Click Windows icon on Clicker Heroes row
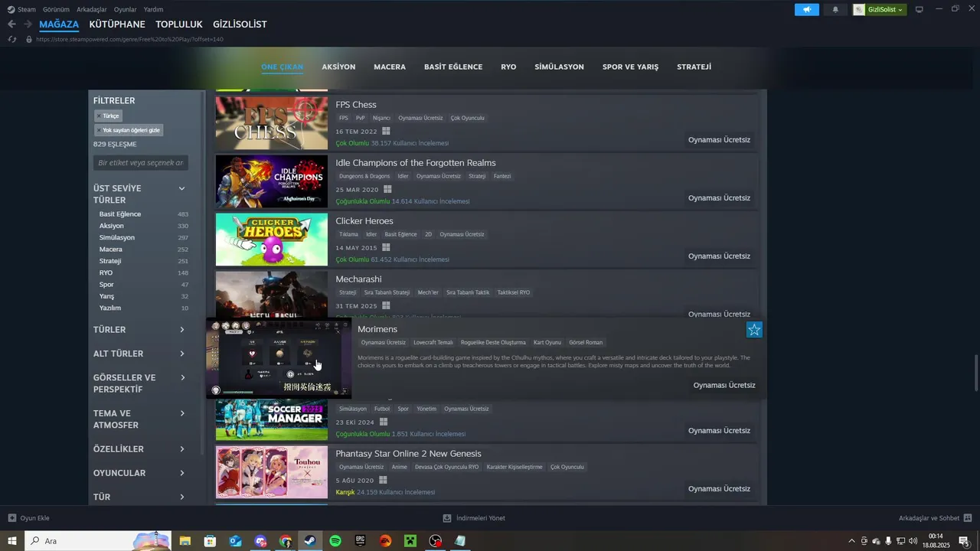 pos(386,247)
